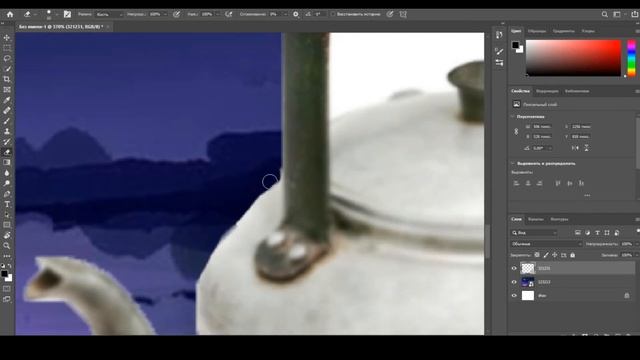Select the Move tool

[x=7, y=38]
